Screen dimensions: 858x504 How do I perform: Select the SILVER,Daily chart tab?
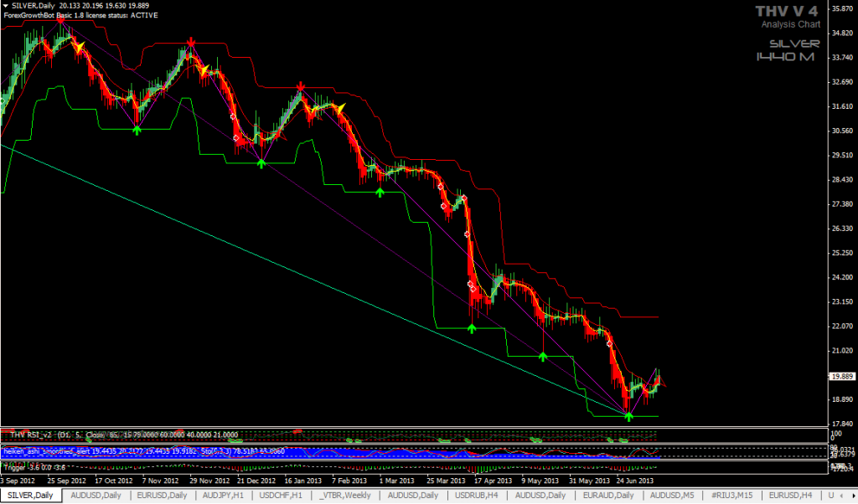point(31,496)
